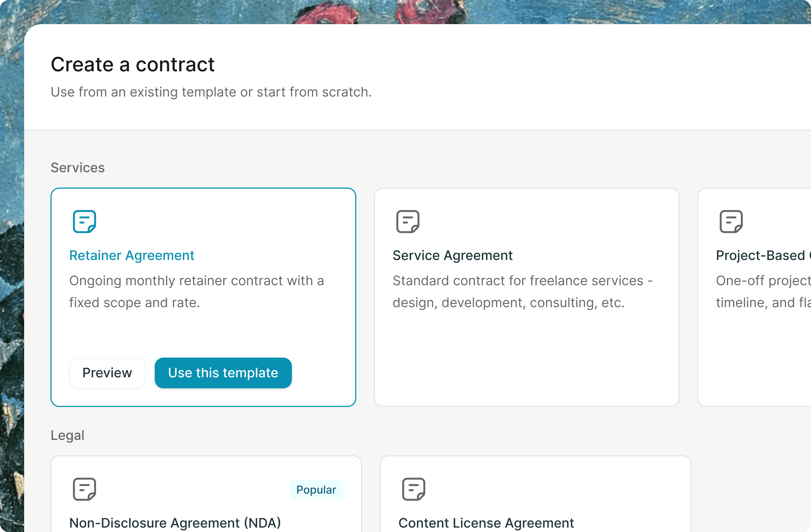Image resolution: width=811 pixels, height=532 pixels.
Task: Click the Non-Disclosure Agreement document icon
Action: tap(85, 489)
